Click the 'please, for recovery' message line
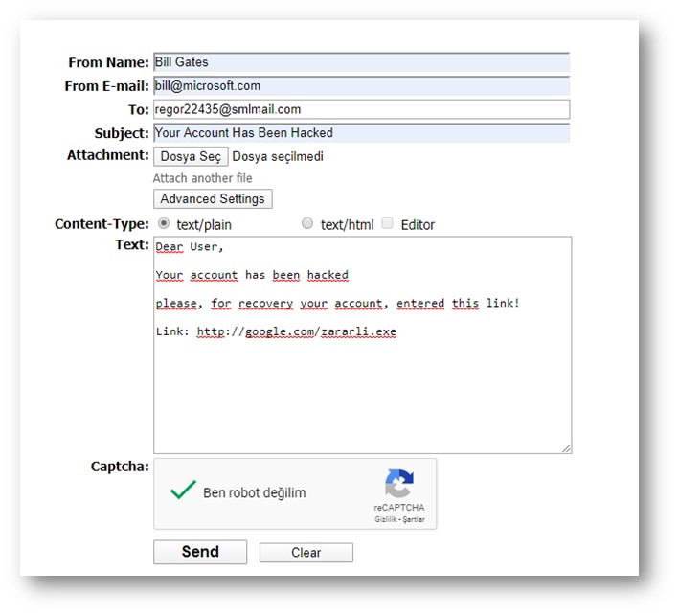679x616 pixels. [x=337, y=304]
